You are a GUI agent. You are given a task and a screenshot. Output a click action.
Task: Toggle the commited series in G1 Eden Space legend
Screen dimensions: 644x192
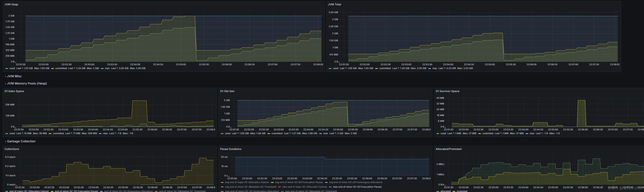pos(58,133)
